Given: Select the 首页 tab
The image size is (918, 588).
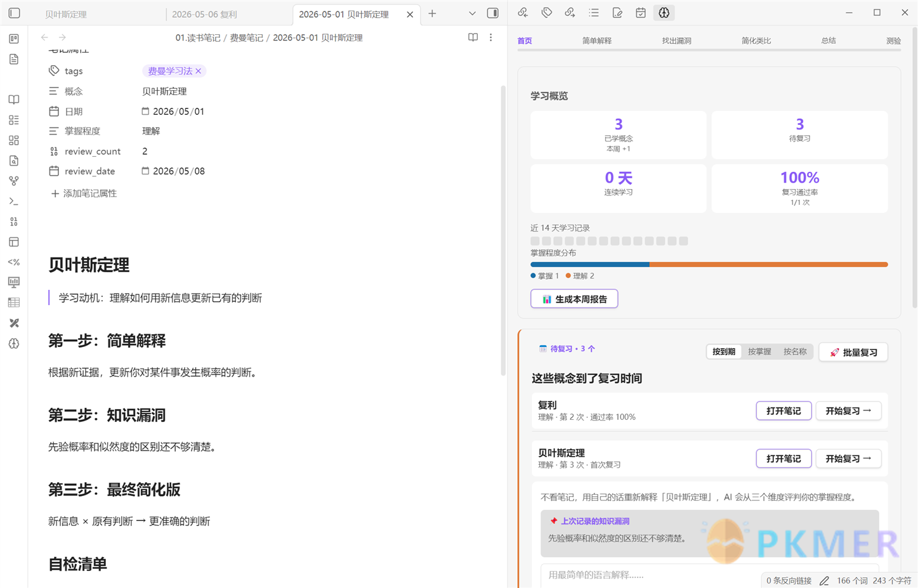Looking at the screenshot, I should point(525,41).
